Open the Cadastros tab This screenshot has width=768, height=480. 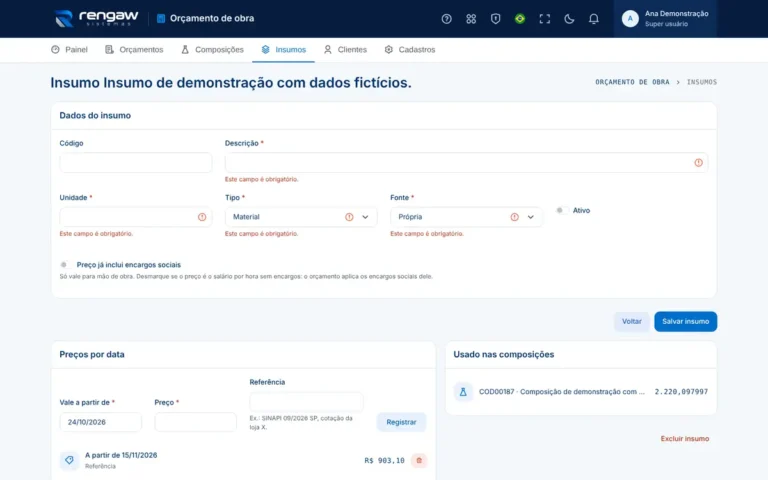click(x=409, y=49)
